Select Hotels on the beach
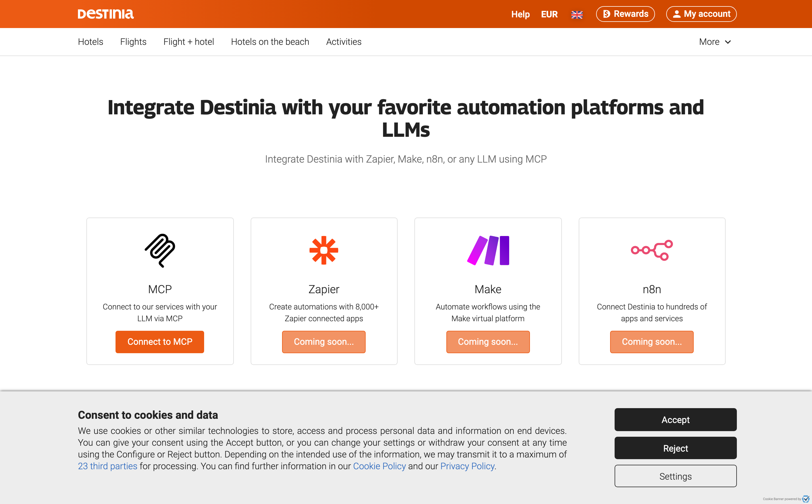Viewport: 812px width, 504px height. point(270,42)
